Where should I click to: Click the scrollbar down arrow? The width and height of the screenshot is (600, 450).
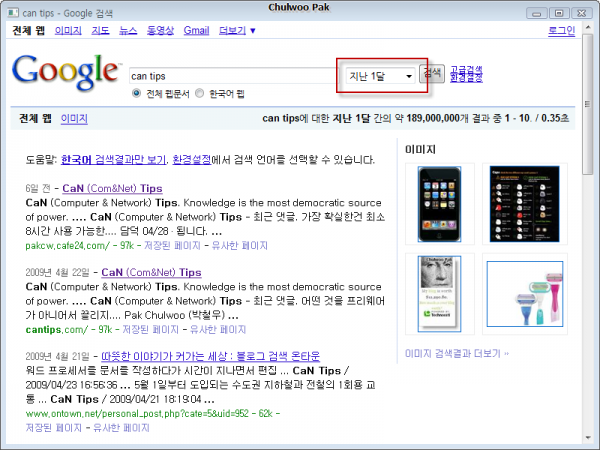(587, 438)
